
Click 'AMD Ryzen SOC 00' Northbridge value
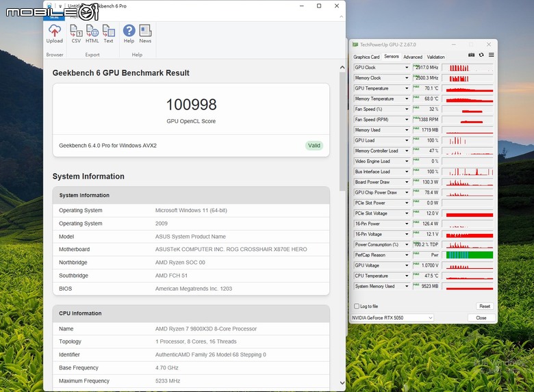(180, 262)
